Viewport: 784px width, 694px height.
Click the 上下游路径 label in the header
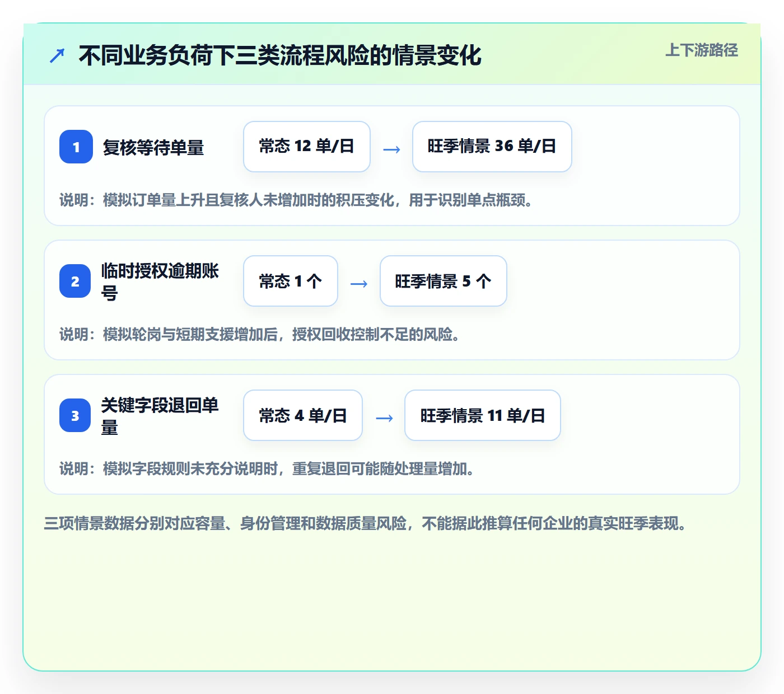702,50
